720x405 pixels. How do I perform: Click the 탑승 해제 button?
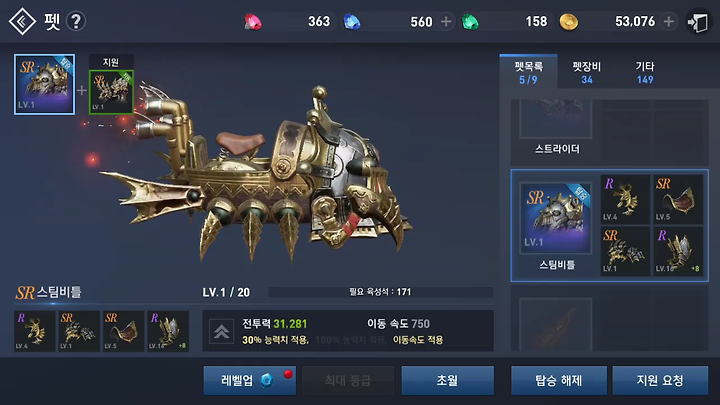click(559, 380)
